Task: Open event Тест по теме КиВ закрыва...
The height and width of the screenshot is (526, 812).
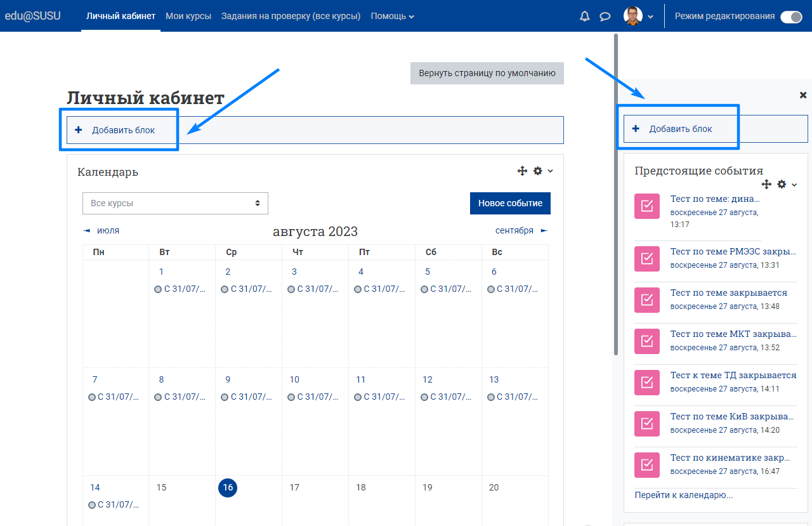Action: pos(732,416)
